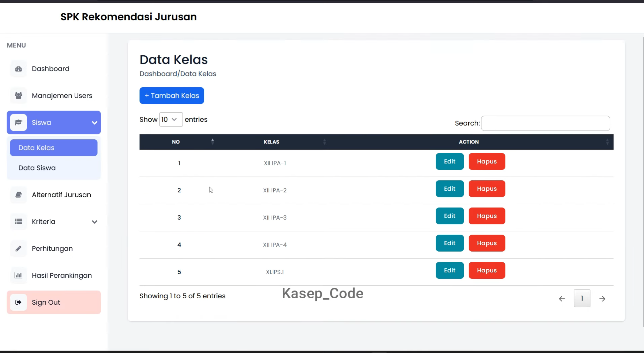644x353 pixels.
Task: Open Perhitungan menu label
Action: tap(52, 249)
